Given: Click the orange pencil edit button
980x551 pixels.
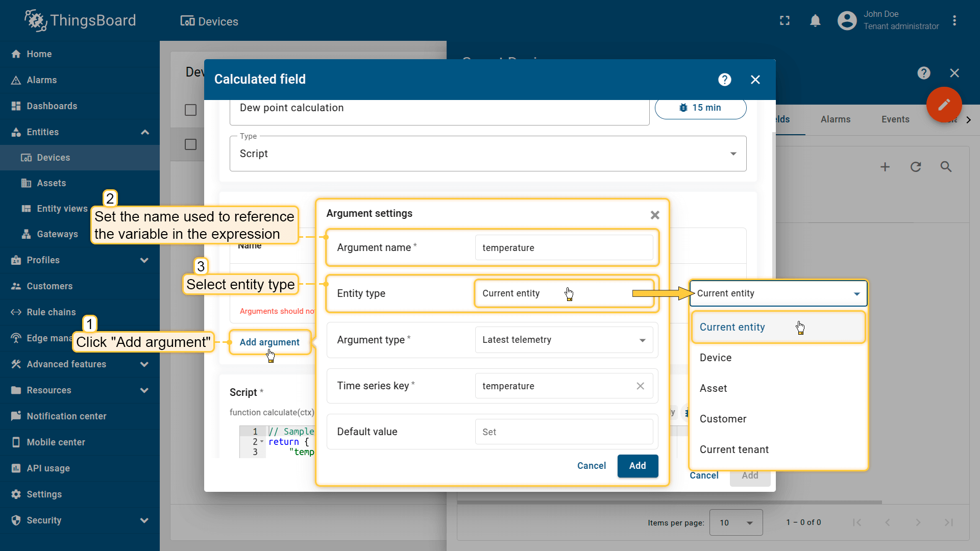Looking at the screenshot, I should (944, 105).
